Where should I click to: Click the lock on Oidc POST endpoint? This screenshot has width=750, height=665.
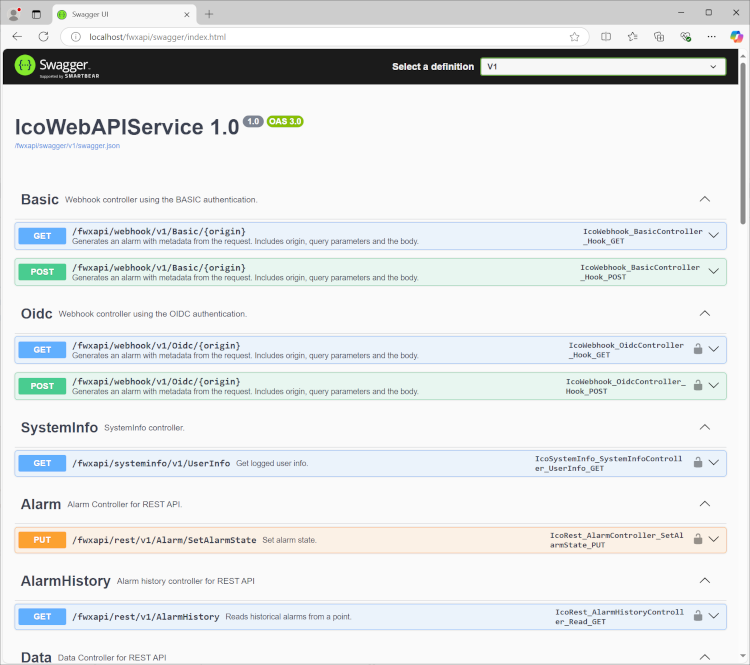(x=698, y=385)
